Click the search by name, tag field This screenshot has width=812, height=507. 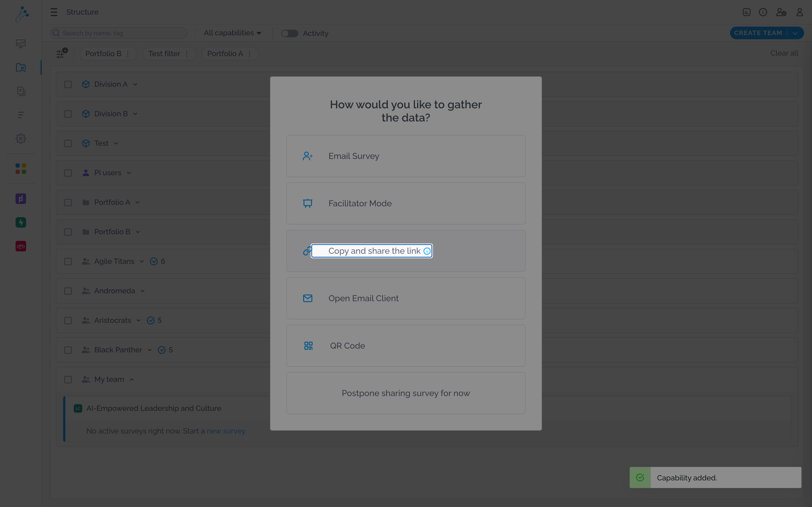tap(118, 33)
